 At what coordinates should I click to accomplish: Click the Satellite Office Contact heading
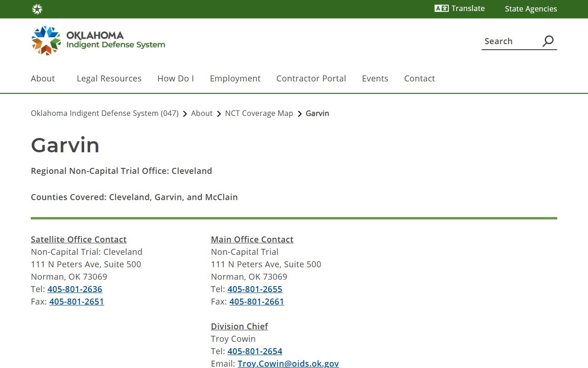click(79, 239)
